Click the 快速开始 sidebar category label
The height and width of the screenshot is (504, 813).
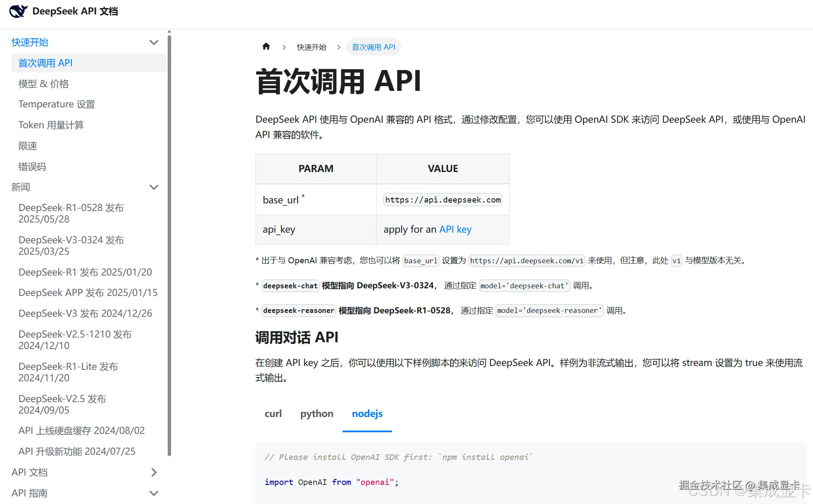pos(30,42)
